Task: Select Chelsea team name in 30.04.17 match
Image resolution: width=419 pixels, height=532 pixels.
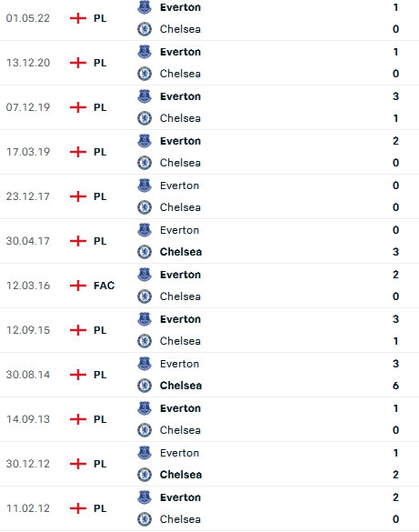Action: [181, 252]
